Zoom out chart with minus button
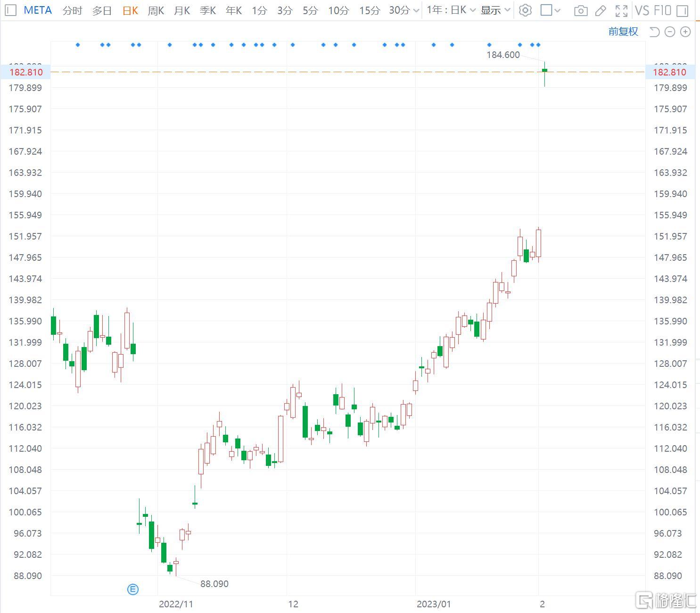 tap(669, 32)
